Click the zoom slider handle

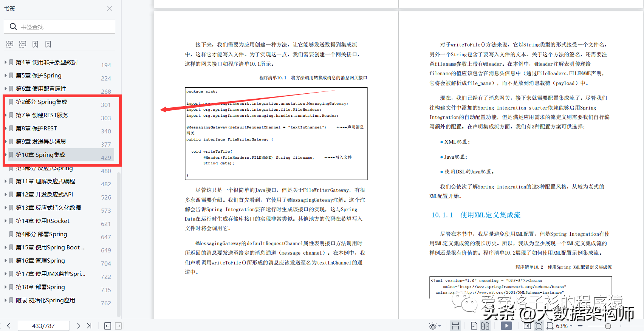pos(608,326)
